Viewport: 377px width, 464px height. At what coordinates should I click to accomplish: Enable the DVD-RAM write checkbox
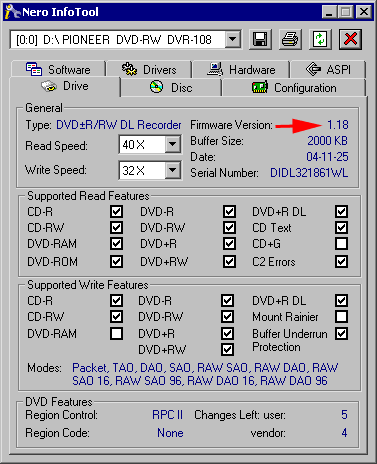[116, 333]
